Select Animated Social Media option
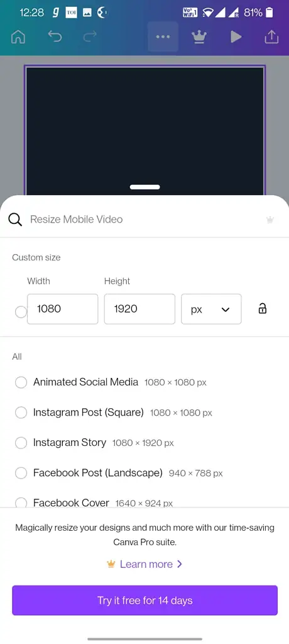 pyautogui.click(x=111, y=382)
